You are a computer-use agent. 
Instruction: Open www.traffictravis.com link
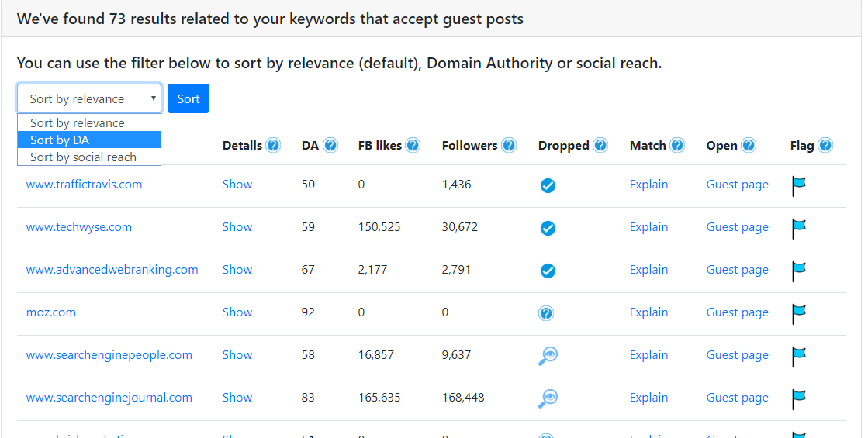pos(84,185)
